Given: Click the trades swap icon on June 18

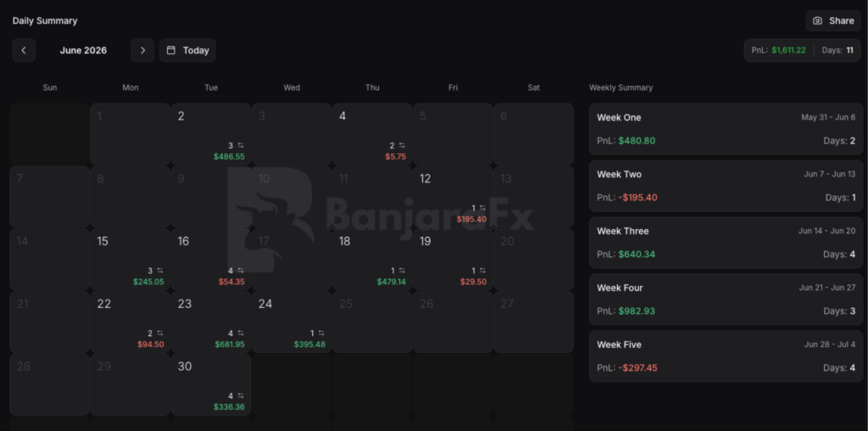Looking at the screenshot, I should click(402, 271).
